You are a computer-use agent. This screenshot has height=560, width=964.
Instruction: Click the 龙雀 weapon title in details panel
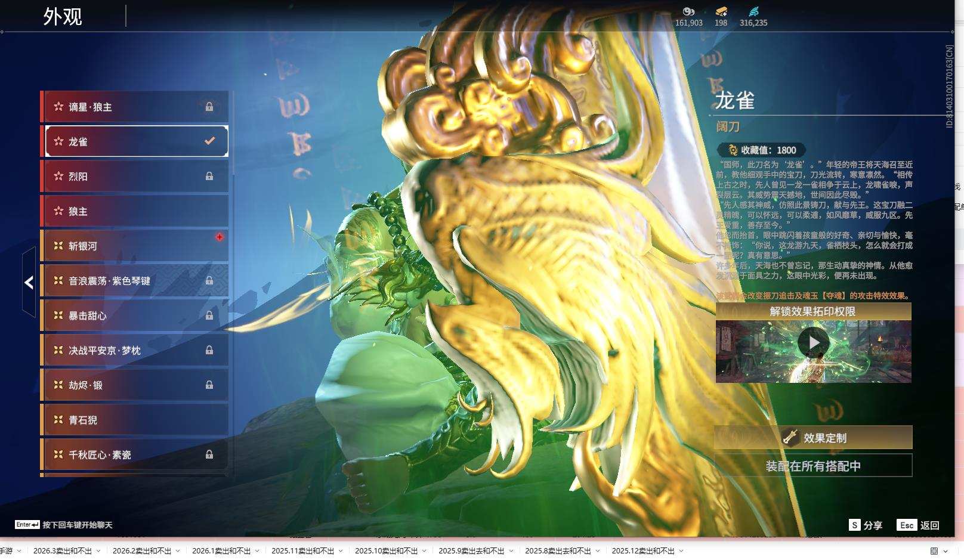pyautogui.click(x=735, y=101)
